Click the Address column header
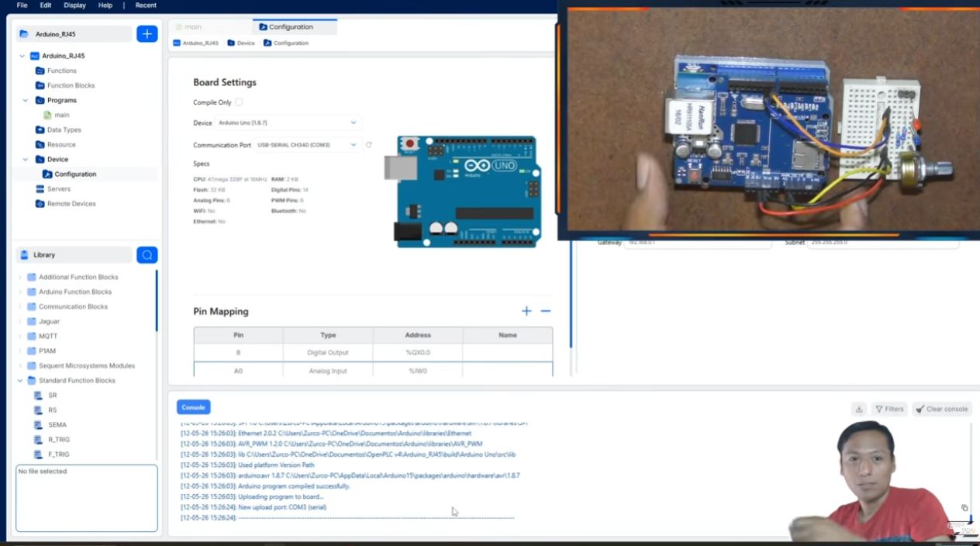Viewport: 980px width, 546px height. coord(418,335)
